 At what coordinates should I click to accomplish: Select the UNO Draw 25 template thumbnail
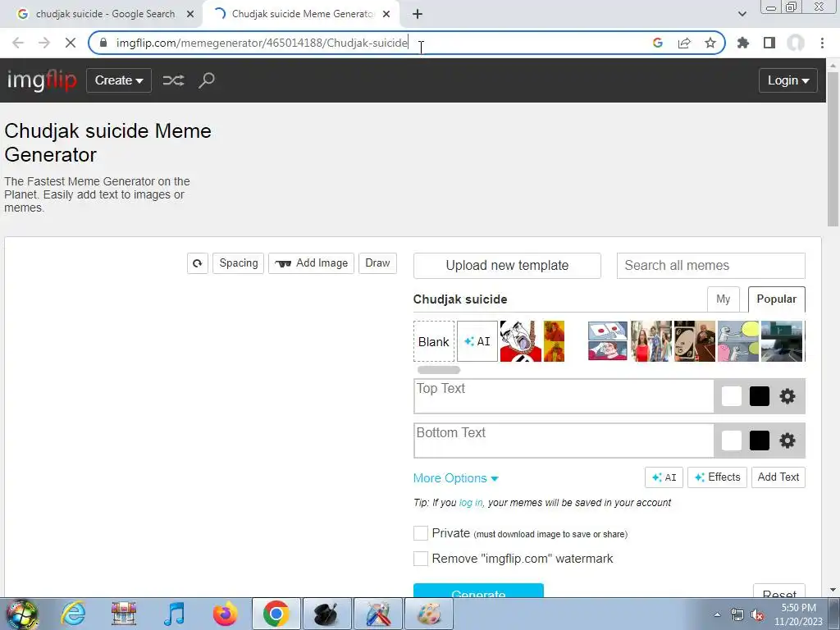tap(694, 341)
